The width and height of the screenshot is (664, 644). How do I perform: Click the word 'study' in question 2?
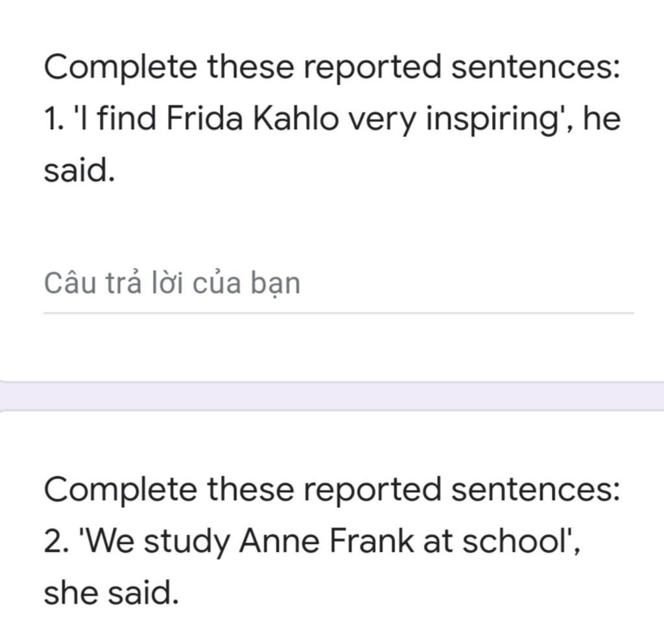[x=187, y=542]
